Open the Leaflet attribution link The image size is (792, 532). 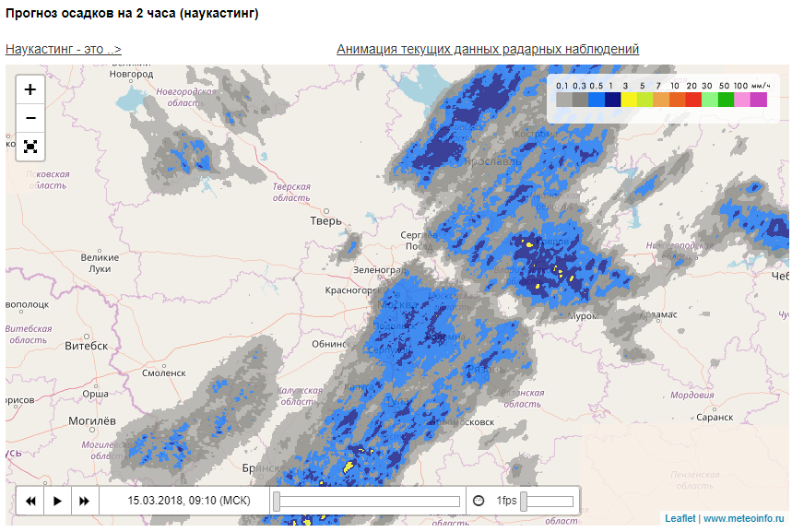tap(680, 518)
